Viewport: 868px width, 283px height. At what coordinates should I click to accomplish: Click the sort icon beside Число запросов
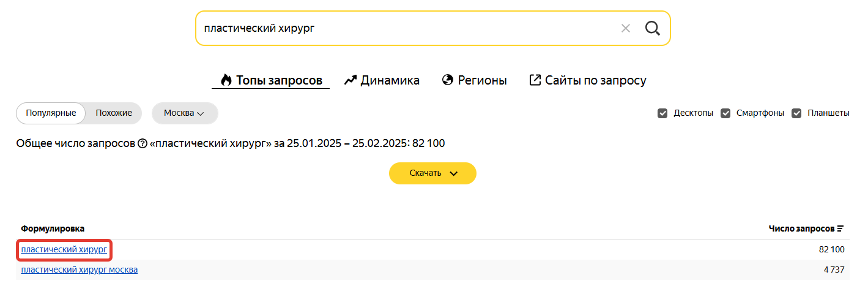pyautogui.click(x=840, y=229)
